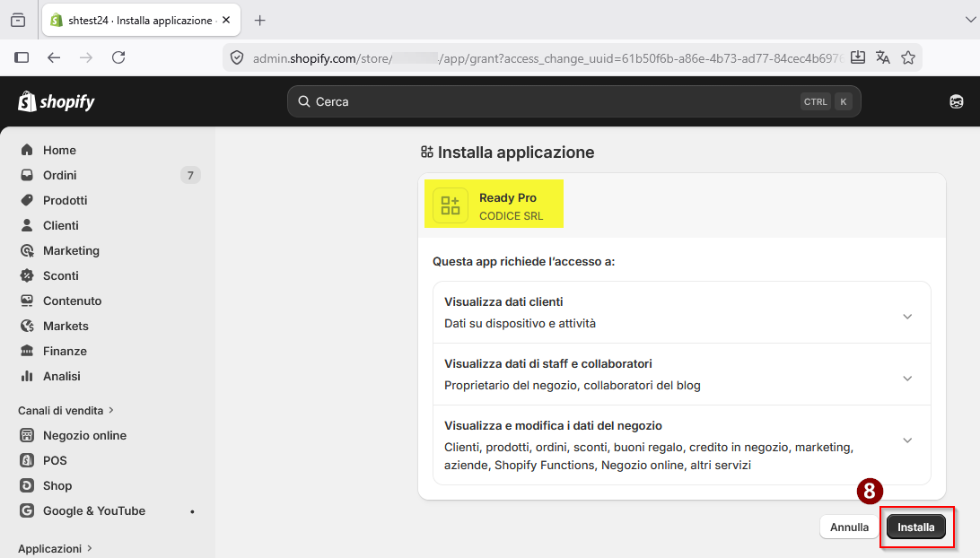
Task: Click the Analisi bar chart icon
Action: (x=27, y=376)
